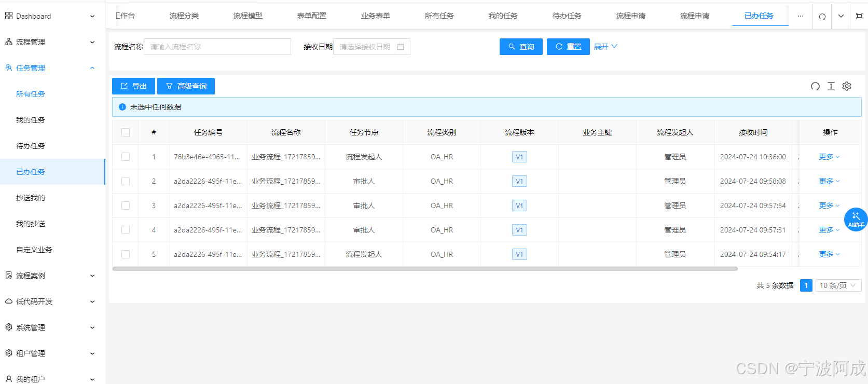Click the 查询 search button
868x384 pixels.
[521, 47]
